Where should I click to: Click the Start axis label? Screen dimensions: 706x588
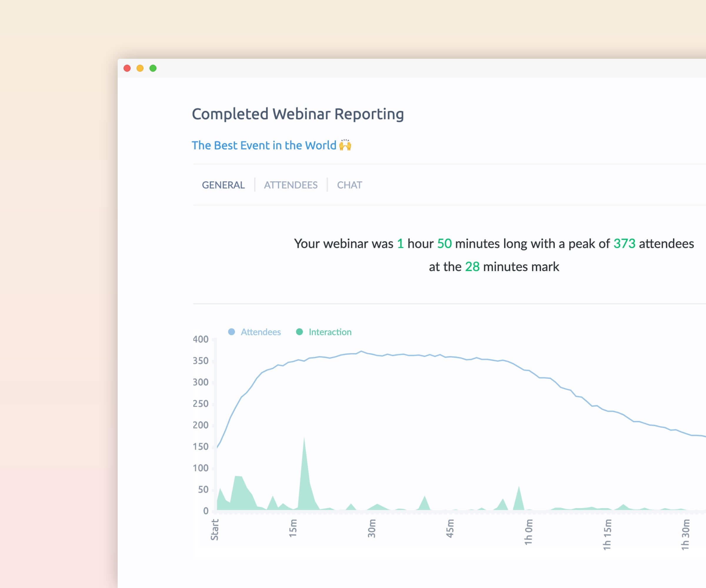click(214, 529)
